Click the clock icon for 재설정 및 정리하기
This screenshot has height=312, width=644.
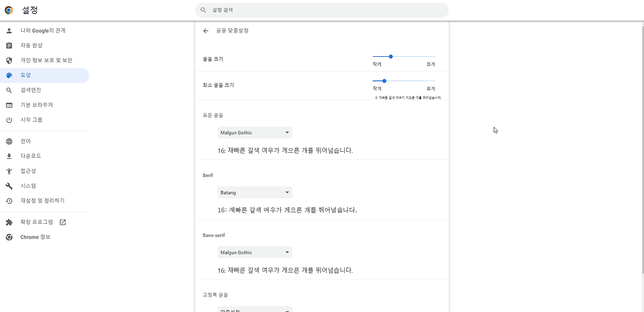[x=9, y=200]
